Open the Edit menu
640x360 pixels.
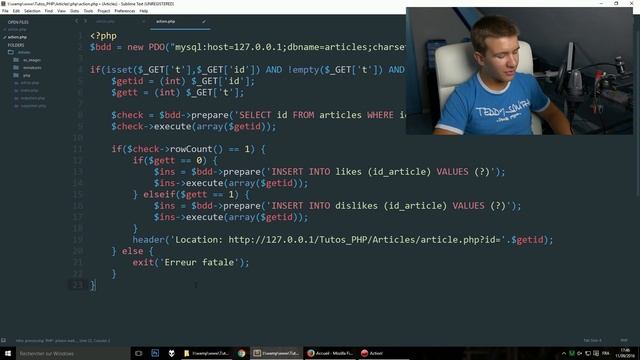pyautogui.click(x=16, y=11)
